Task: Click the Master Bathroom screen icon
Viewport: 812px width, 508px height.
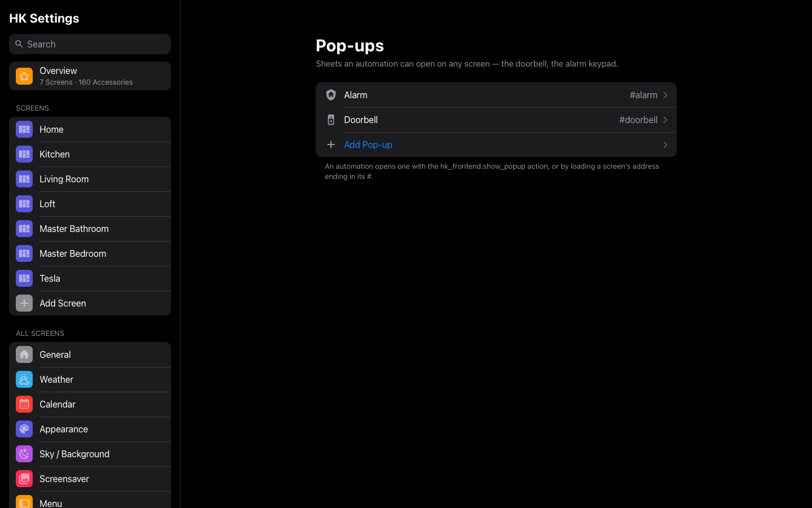Action: pyautogui.click(x=24, y=229)
